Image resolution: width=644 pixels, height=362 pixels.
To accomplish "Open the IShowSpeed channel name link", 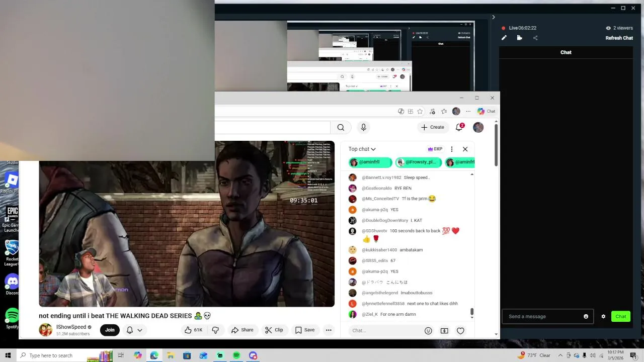I will click(71, 327).
